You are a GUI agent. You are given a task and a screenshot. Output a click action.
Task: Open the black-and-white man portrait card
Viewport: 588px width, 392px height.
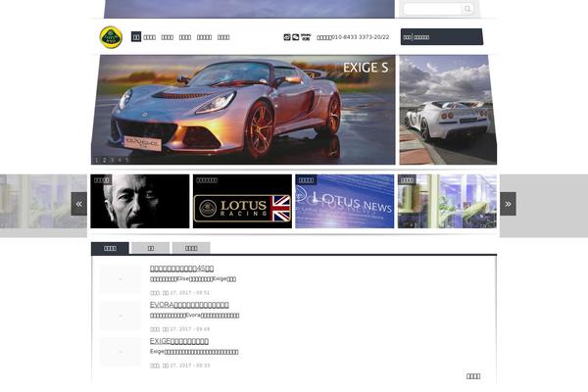(140, 201)
